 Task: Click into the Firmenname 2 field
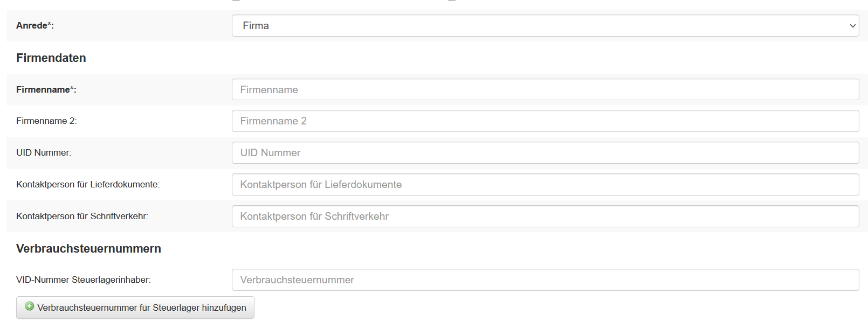pos(545,121)
